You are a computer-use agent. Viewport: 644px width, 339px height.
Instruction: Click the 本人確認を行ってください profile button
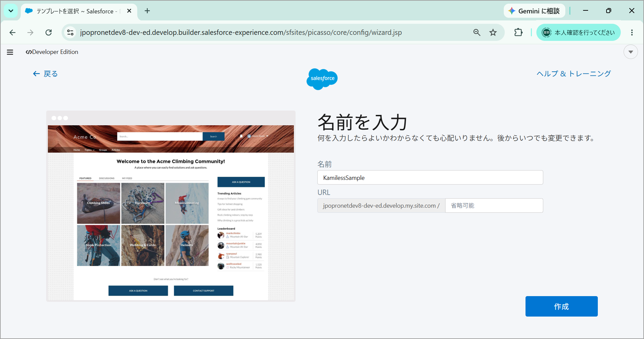click(x=578, y=32)
